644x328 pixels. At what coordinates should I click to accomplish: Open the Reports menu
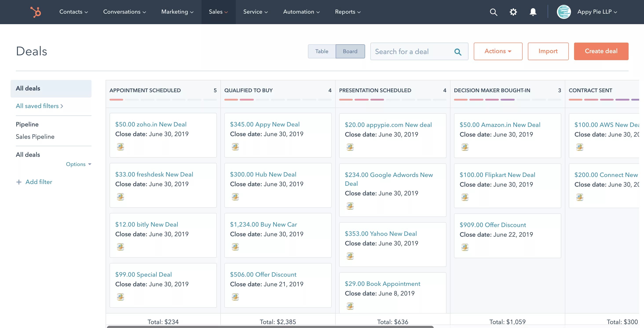(347, 12)
